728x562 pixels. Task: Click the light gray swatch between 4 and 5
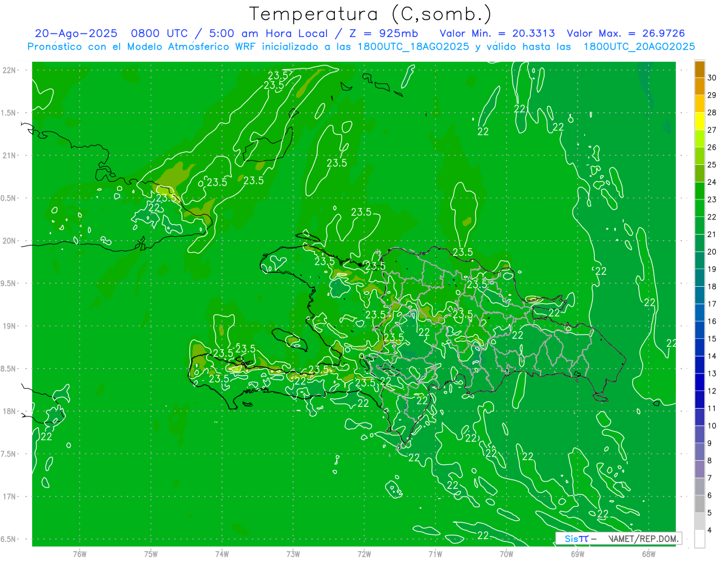pyautogui.click(x=699, y=521)
